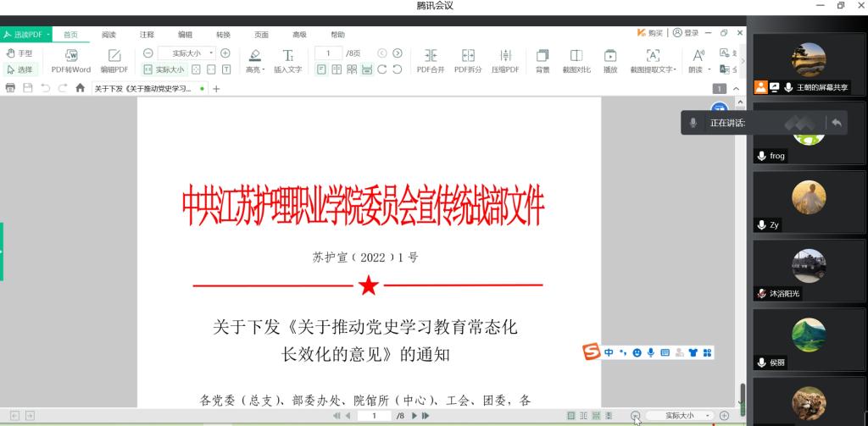
Task: Click the 压缩PDF compress tool
Action: click(x=505, y=55)
